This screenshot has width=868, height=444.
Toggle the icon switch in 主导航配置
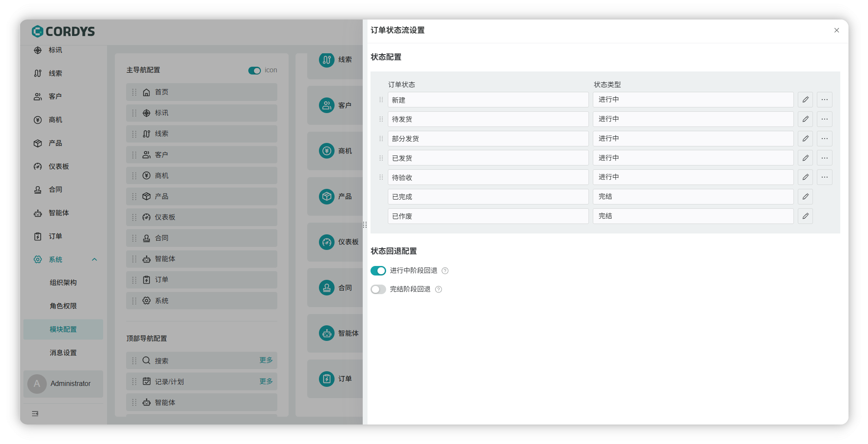pyautogui.click(x=254, y=71)
